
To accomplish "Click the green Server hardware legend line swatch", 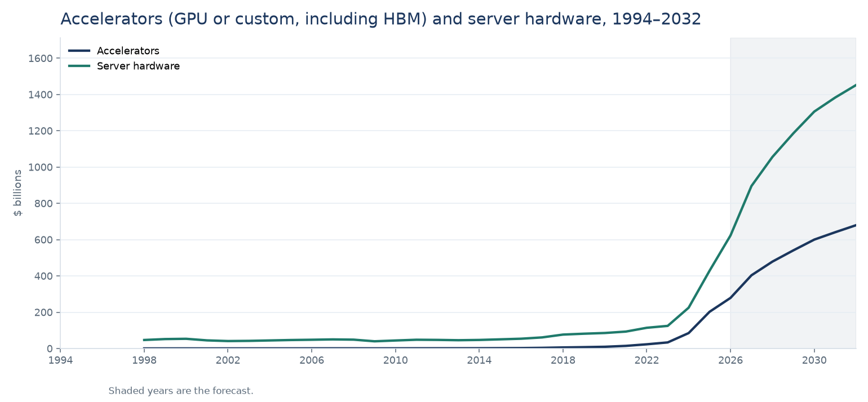I will [x=79, y=66].
